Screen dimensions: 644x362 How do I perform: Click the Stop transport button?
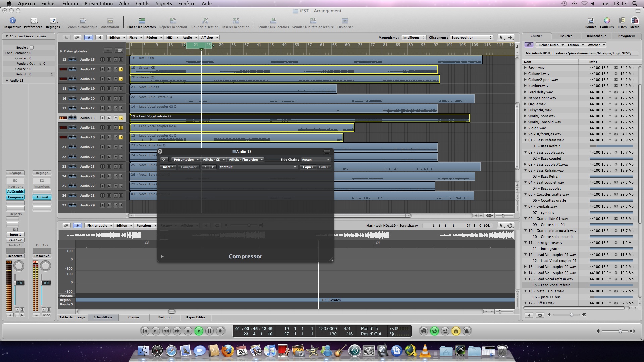[188, 331]
